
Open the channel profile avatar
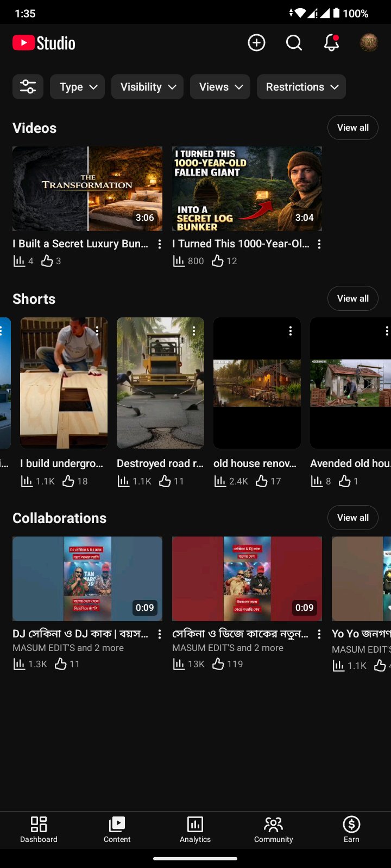click(x=369, y=43)
